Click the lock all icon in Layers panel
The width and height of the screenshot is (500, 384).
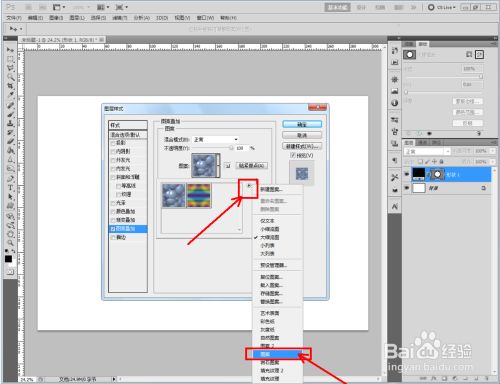[x=441, y=162]
